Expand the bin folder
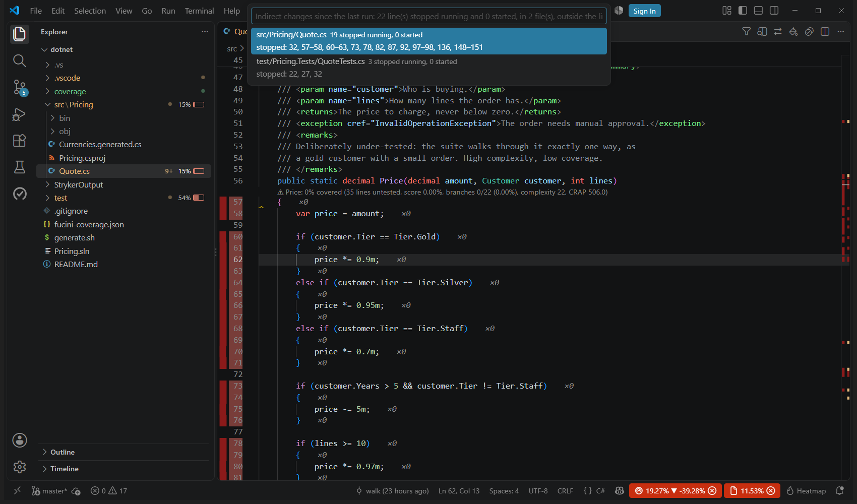 (x=52, y=118)
